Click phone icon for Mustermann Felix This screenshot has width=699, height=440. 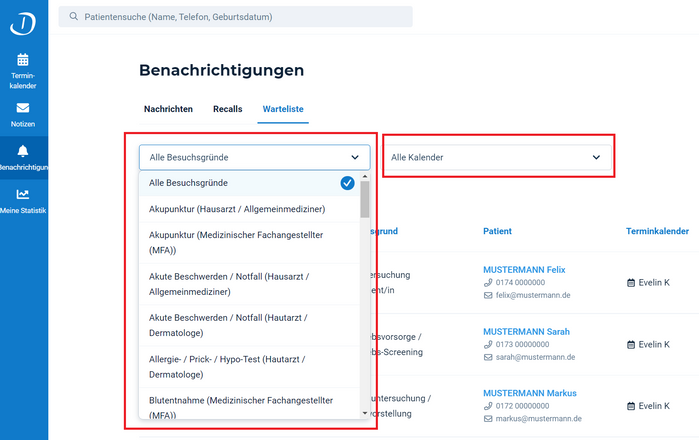488,283
